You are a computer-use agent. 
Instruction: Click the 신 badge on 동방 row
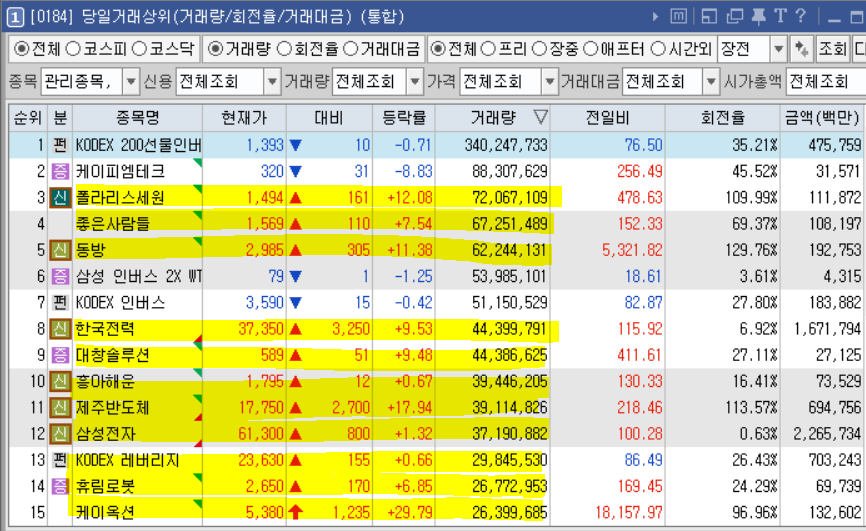coord(60,250)
